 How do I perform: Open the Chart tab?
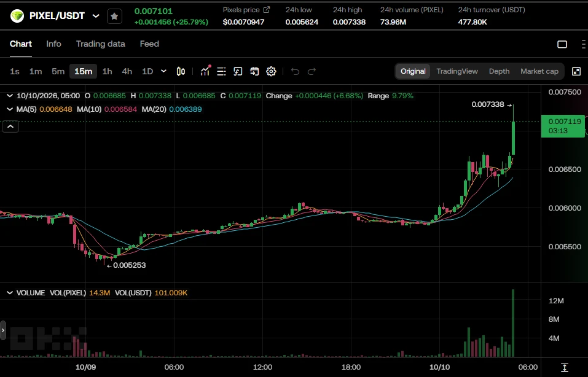21,44
